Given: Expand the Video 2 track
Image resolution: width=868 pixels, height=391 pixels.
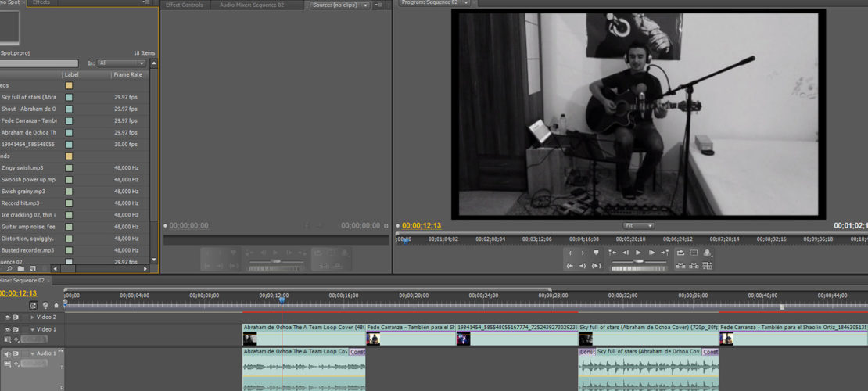Looking at the screenshot, I should click(x=33, y=317).
